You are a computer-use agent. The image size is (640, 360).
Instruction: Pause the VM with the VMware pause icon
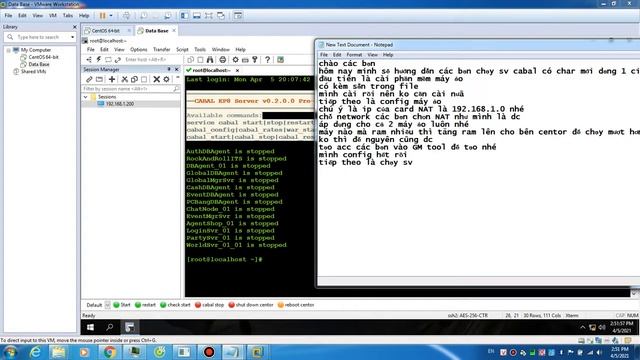click(102, 16)
